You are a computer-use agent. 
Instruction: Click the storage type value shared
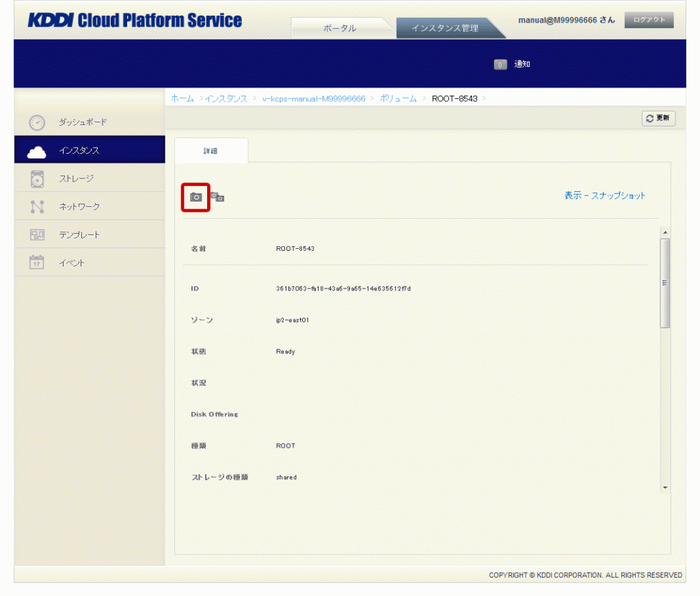(286, 477)
